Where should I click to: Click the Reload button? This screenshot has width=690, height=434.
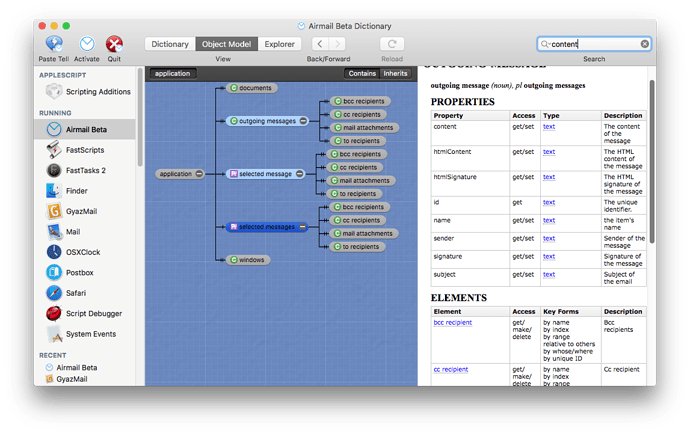(x=392, y=44)
